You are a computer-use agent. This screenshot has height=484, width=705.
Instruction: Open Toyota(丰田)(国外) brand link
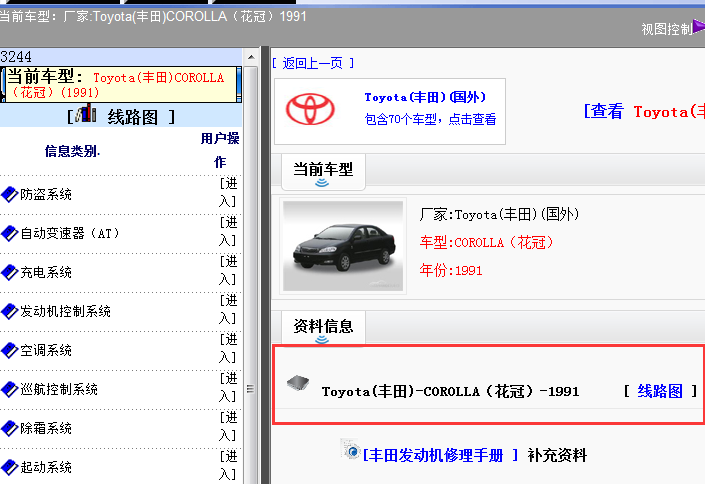tap(425, 97)
